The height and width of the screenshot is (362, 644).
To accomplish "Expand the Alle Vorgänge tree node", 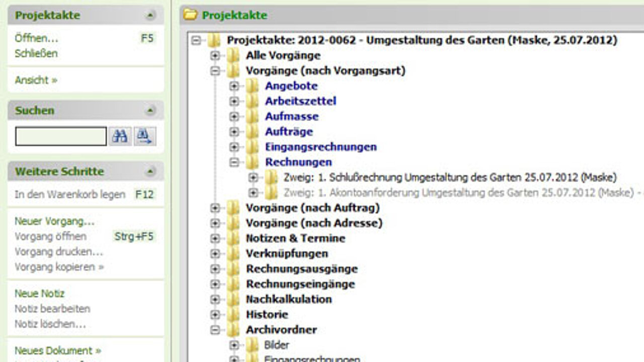I will 215,55.
